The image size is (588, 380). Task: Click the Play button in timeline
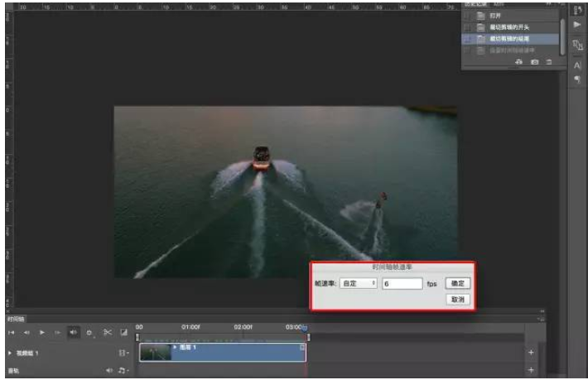click(x=42, y=332)
